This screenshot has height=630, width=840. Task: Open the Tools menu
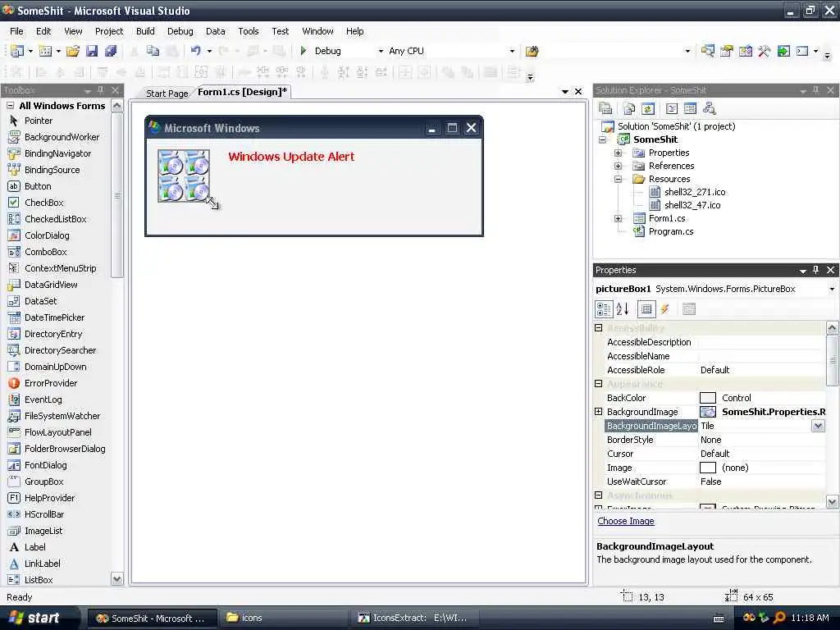click(x=249, y=31)
